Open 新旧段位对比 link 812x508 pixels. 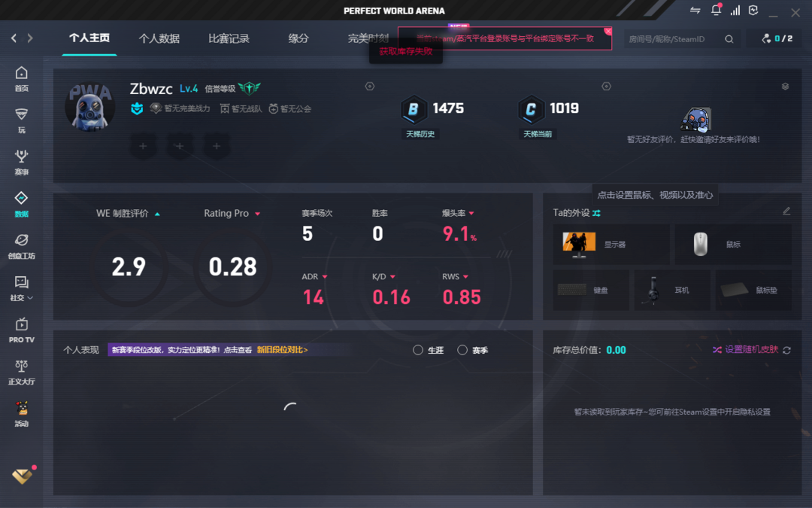point(282,350)
